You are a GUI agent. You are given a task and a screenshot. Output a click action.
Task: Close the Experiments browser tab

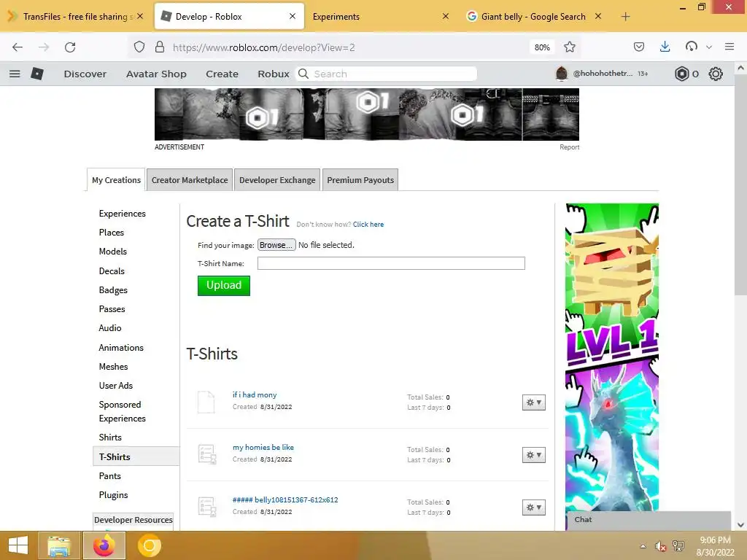[x=446, y=16]
